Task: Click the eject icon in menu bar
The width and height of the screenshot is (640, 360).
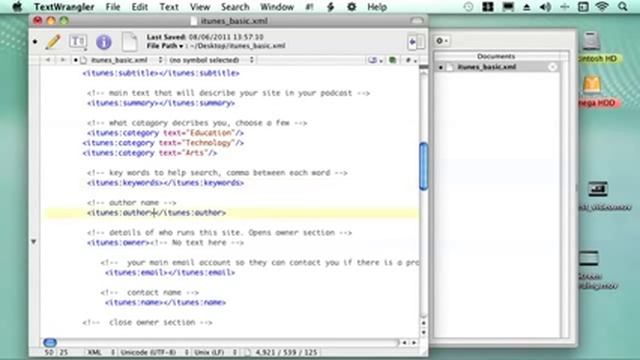Action: 527,7
